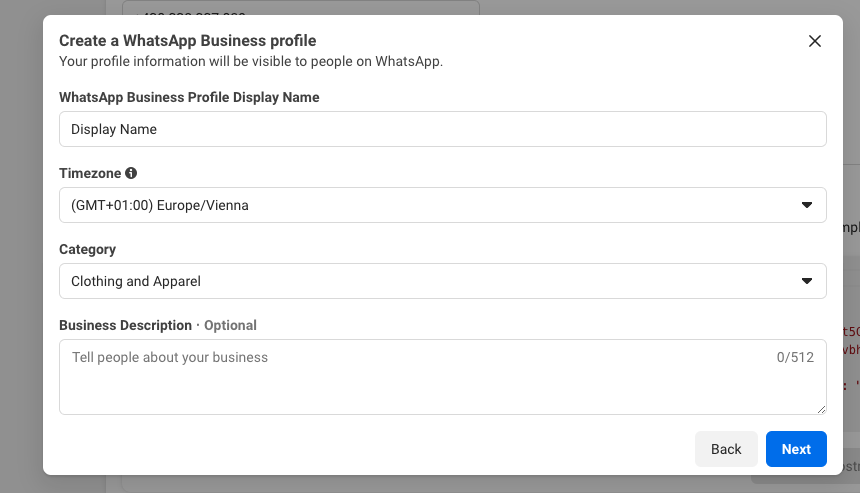Click the Optional text beside Business Description
Screen dimensions: 860x493
point(230,325)
